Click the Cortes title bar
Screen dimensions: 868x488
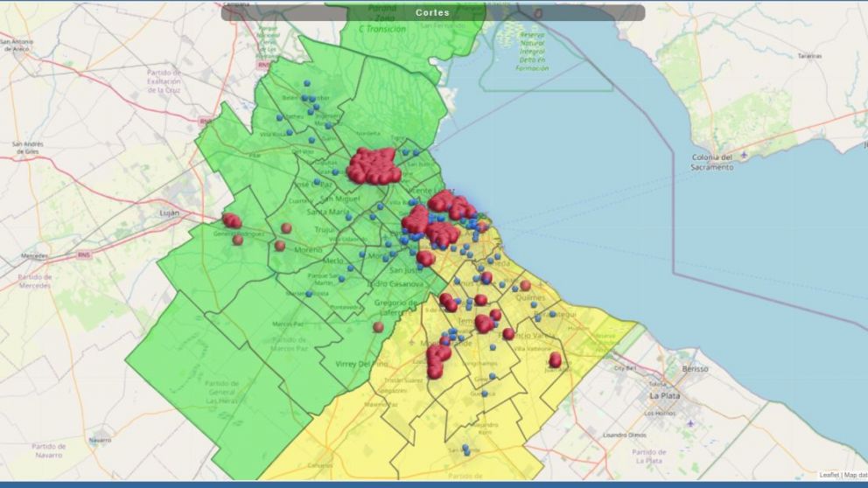pos(433,13)
